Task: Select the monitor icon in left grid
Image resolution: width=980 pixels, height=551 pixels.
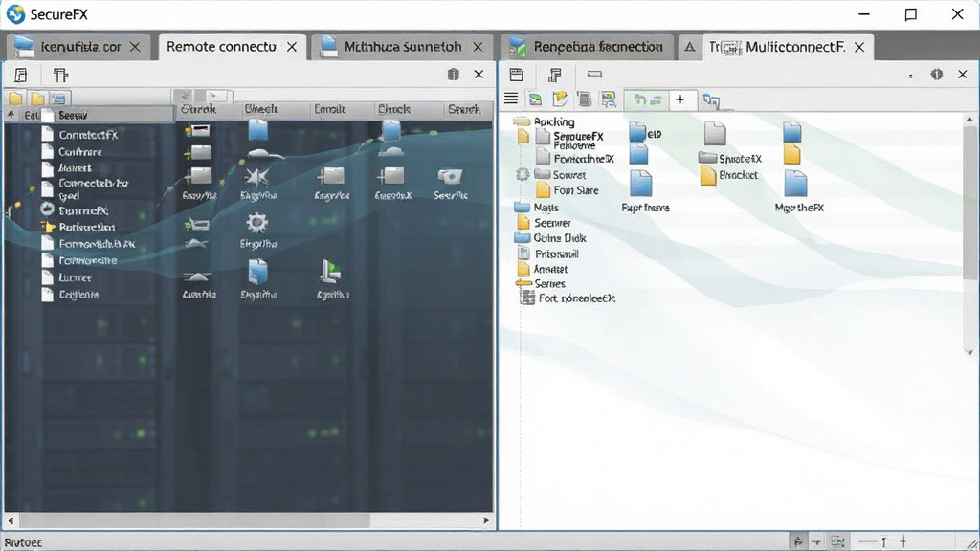Action: pos(331,272)
